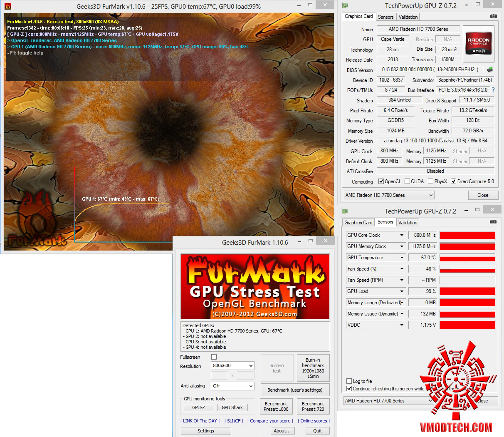The width and height of the screenshot is (504, 437).
Task: Launch GPU-Z monitoring tool button
Action: (198, 407)
